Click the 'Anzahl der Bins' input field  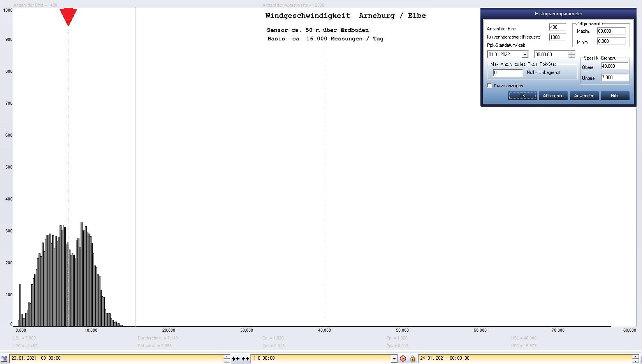pyautogui.click(x=557, y=27)
